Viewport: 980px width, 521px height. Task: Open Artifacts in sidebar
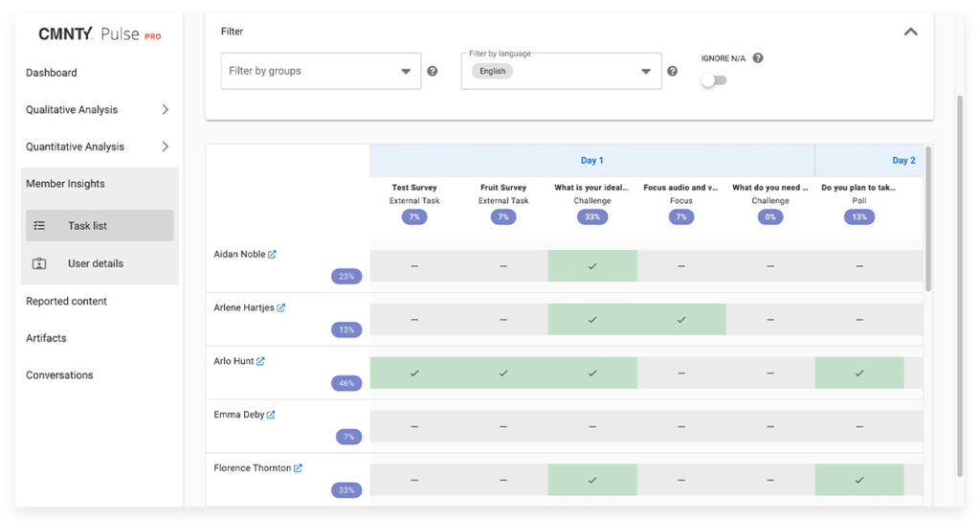pos(46,338)
